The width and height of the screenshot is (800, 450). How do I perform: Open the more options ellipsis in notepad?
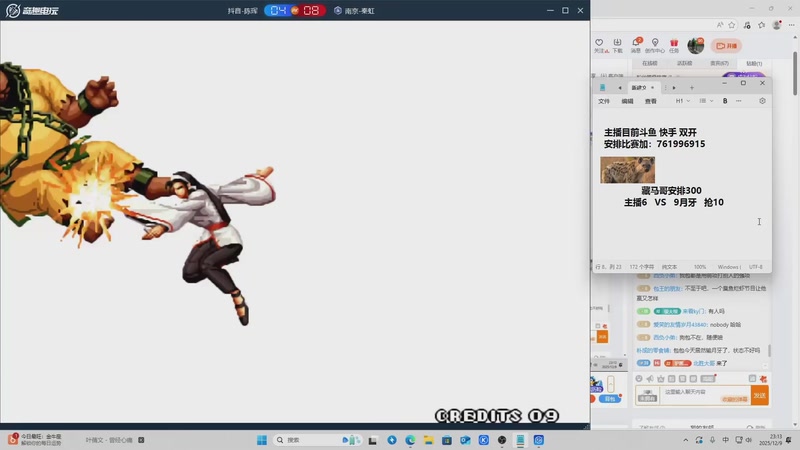click(x=739, y=101)
